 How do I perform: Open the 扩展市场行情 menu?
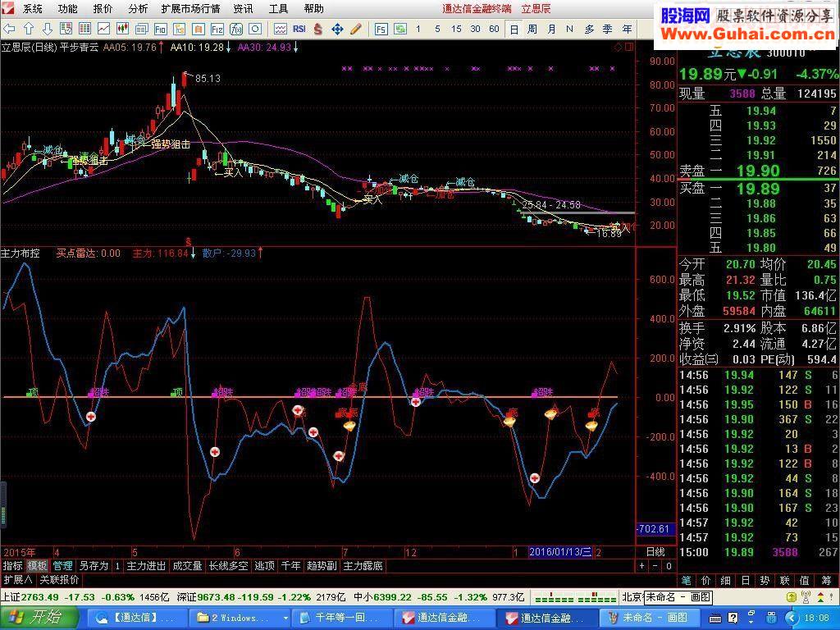(x=190, y=8)
